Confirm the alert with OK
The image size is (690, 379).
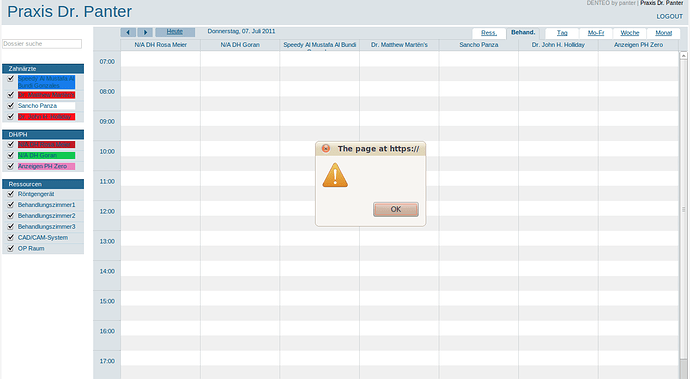pos(396,210)
